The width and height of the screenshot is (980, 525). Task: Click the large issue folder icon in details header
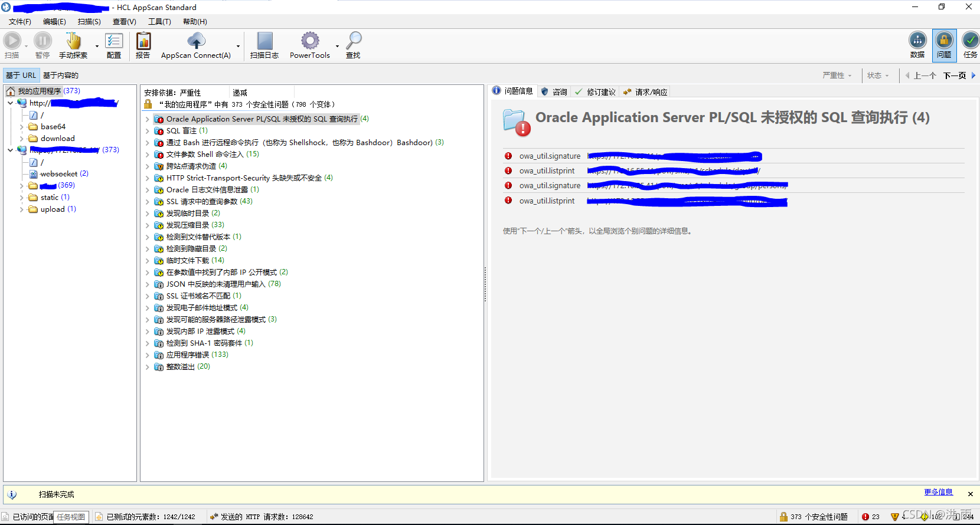tap(517, 122)
